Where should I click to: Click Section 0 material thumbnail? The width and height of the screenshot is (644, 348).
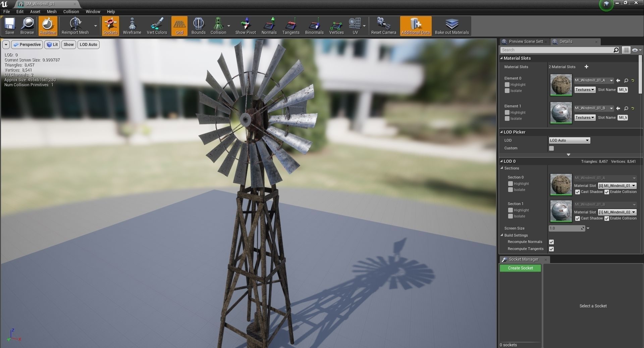click(561, 184)
